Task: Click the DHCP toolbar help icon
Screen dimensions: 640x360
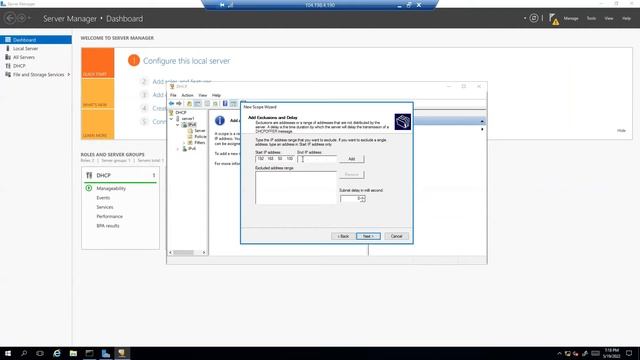Action: (x=225, y=104)
